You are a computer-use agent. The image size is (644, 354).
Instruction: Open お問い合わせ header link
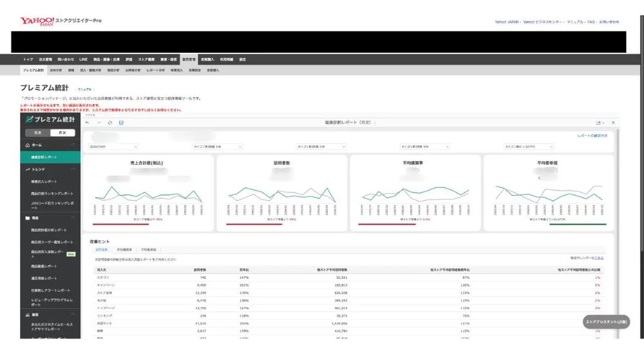click(609, 22)
